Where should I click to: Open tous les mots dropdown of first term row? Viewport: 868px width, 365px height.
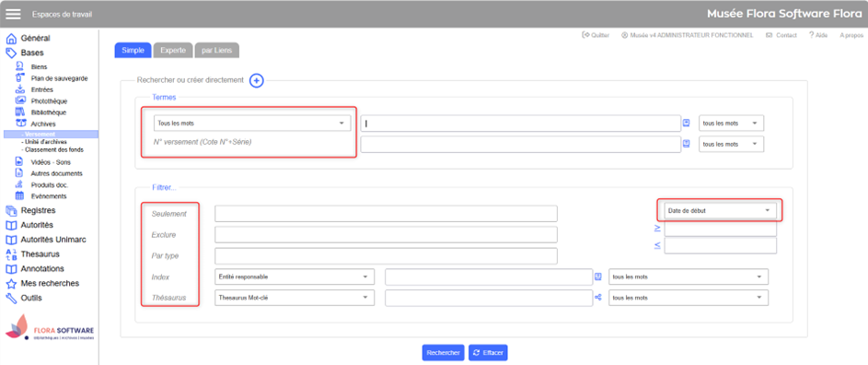(x=731, y=124)
